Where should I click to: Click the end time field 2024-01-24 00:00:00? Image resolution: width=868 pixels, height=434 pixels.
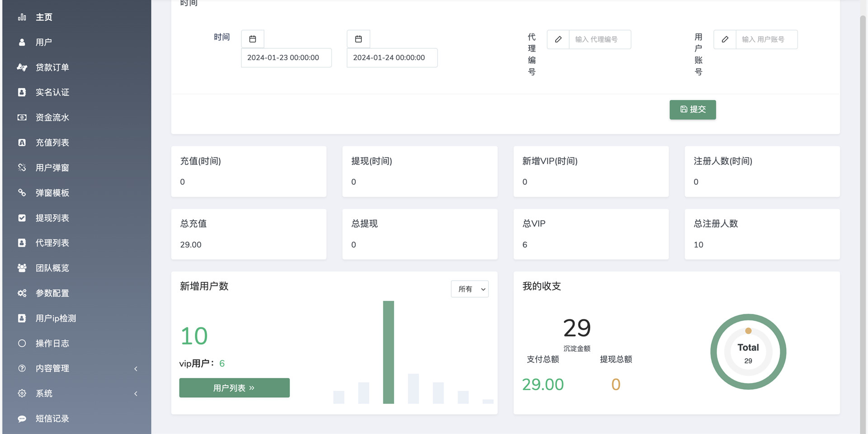pos(392,58)
